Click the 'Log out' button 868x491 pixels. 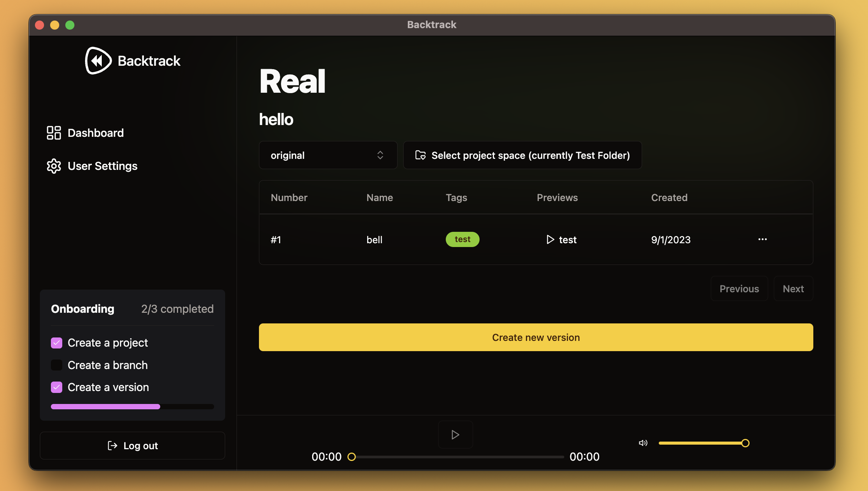[133, 445]
